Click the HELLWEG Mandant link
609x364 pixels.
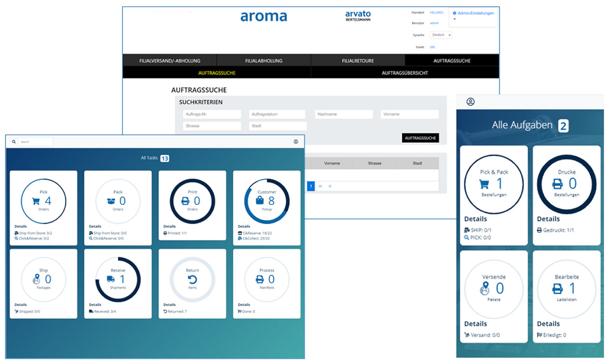436,12
